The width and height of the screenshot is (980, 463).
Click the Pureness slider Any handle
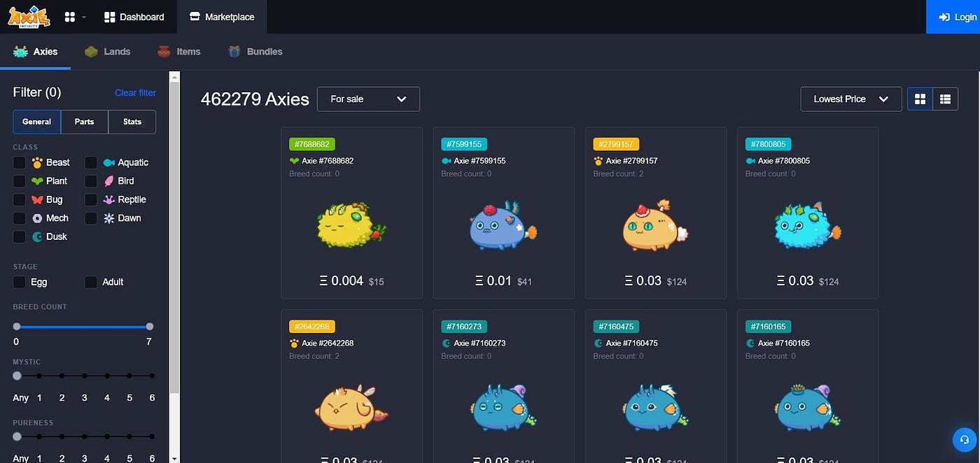click(17, 437)
